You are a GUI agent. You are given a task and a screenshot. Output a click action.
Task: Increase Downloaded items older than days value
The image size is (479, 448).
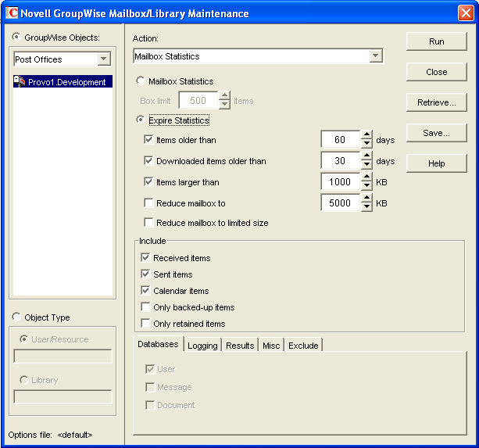click(366, 156)
